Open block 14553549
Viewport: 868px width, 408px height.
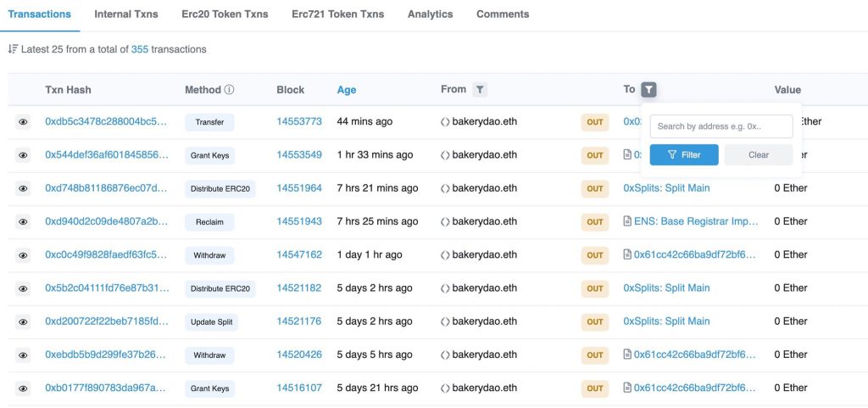(299, 155)
